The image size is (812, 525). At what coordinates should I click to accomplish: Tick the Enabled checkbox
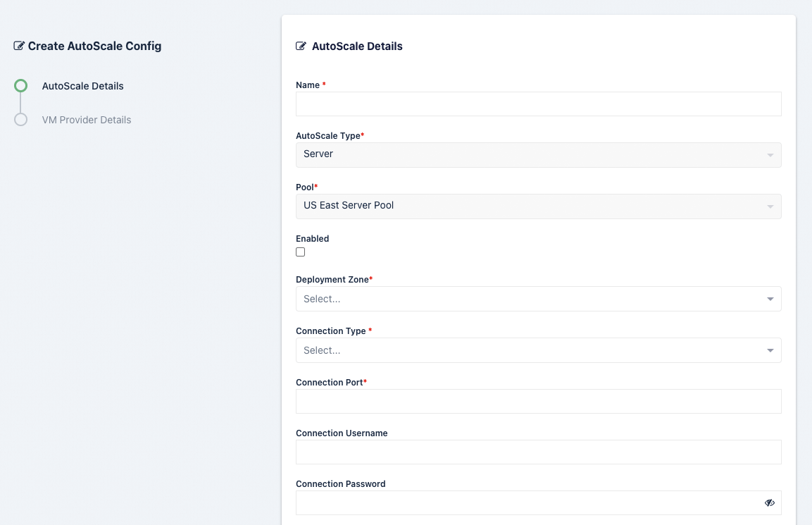301,252
